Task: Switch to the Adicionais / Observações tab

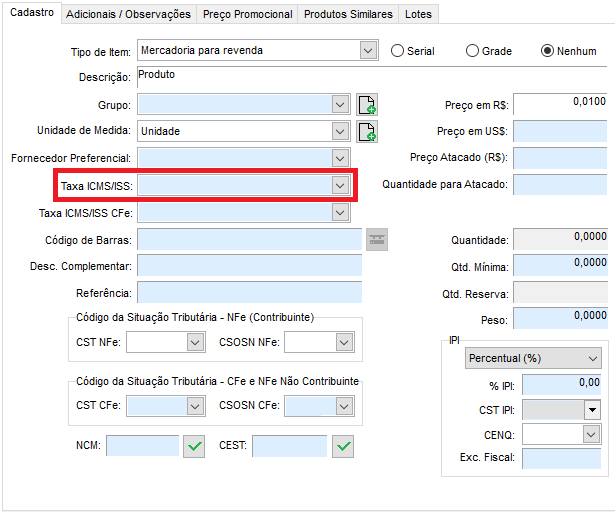Action: click(x=128, y=14)
